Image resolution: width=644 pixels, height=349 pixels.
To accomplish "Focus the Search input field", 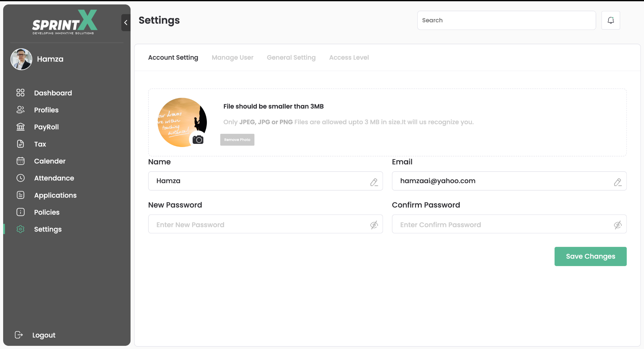I will [x=506, y=20].
